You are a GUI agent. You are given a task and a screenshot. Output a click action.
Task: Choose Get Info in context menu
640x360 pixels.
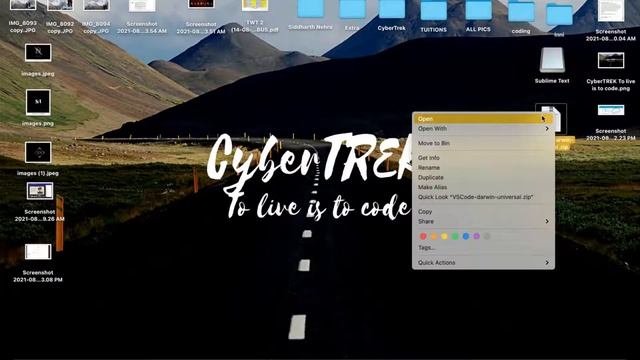point(483,158)
